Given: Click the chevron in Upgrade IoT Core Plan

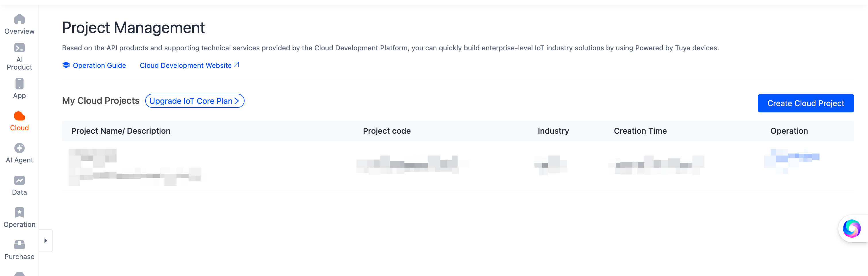Looking at the screenshot, I should point(237,101).
